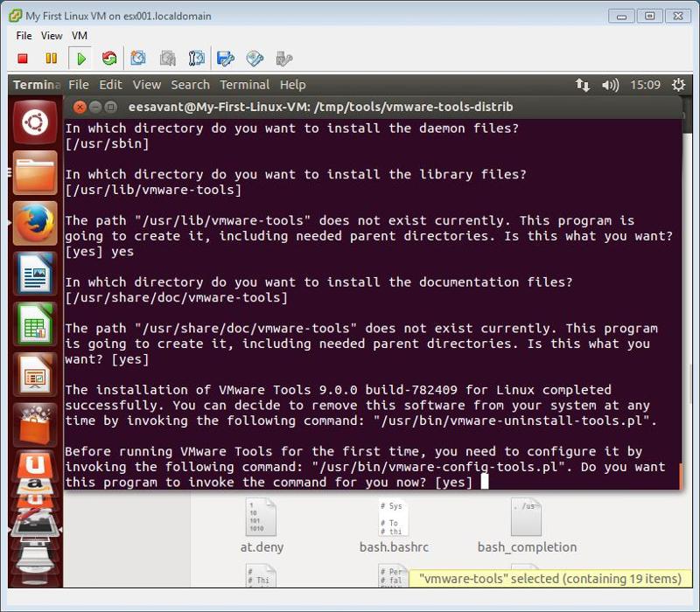Screen dimensions: 700x612
Task: Open the VM menu
Action: pos(80,36)
